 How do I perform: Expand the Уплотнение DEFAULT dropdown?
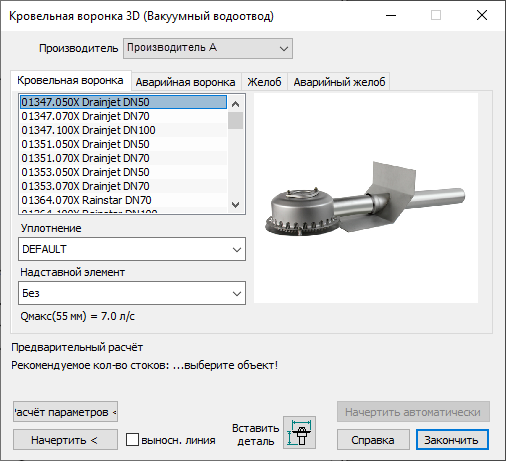(132, 249)
